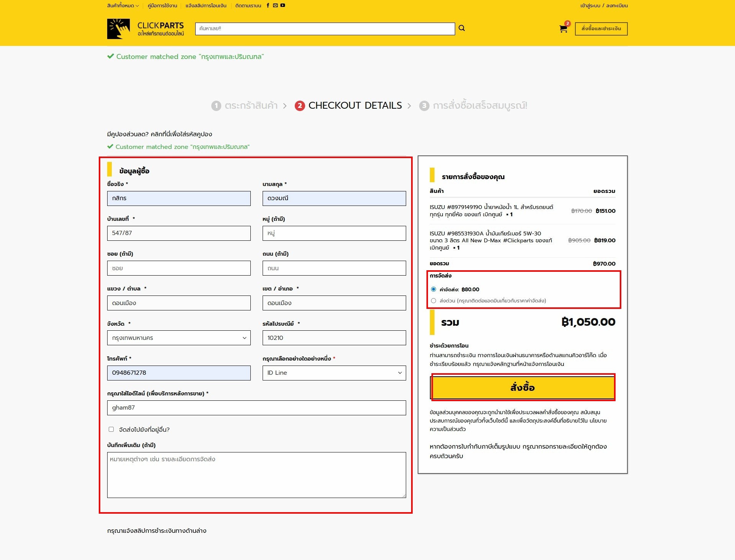Click step 3 order complete circle
Image resolution: width=735 pixels, height=560 pixels.
424,106
